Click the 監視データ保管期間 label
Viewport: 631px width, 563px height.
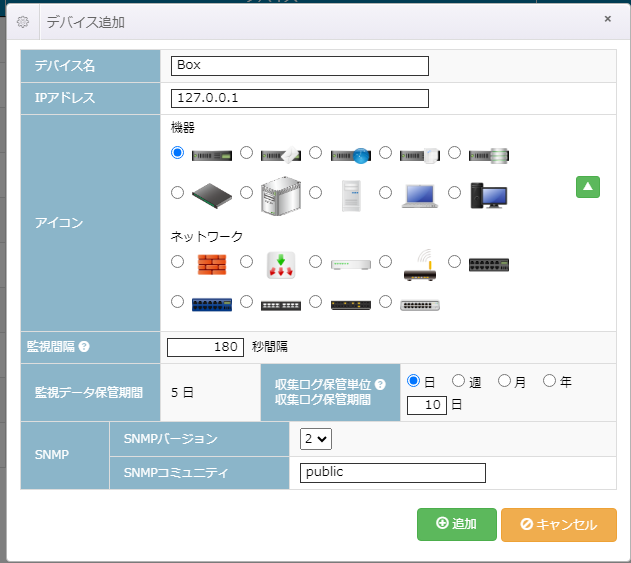pos(89,392)
